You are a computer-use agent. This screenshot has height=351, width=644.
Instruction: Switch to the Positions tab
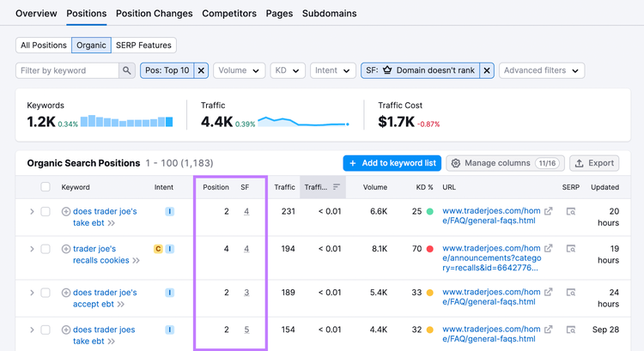pos(86,14)
